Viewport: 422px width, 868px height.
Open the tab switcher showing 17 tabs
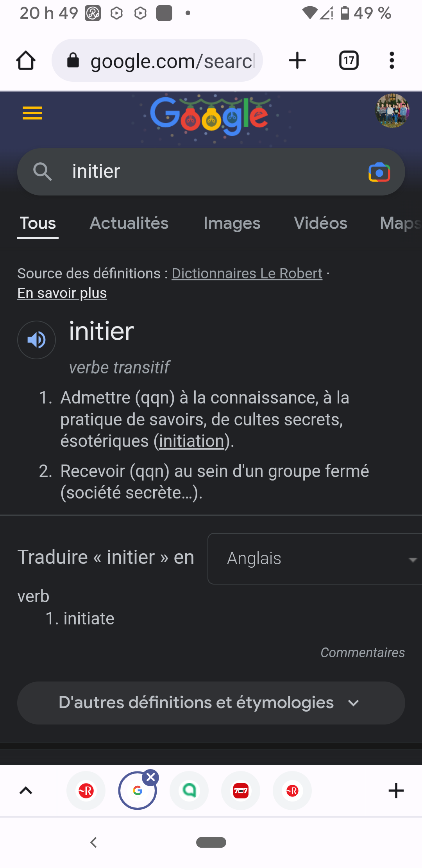coord(349,61)
